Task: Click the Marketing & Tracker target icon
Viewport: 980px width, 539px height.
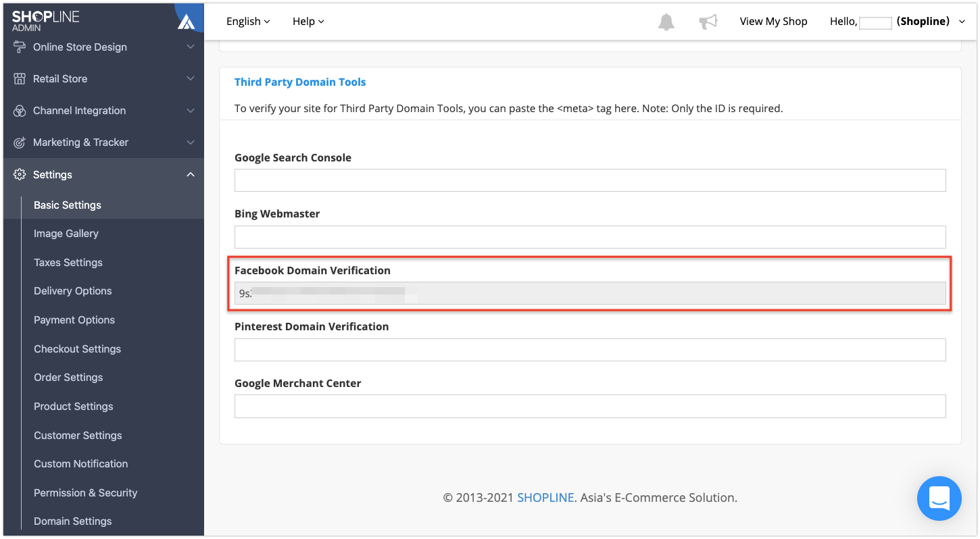Action: pyautogui.click(x=20, y=142)
